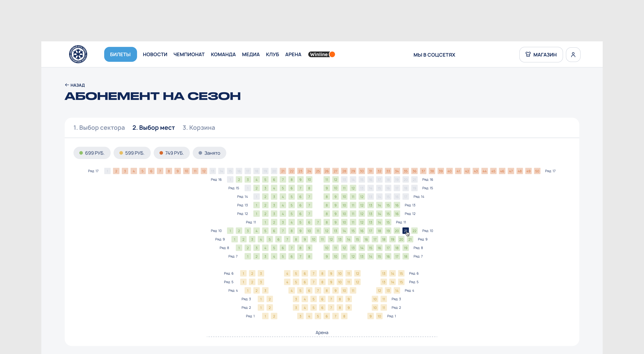Go back via the Назад arrow link
Image resolution: width=644 pixels, height=354 pixels.
coord(75,85)
